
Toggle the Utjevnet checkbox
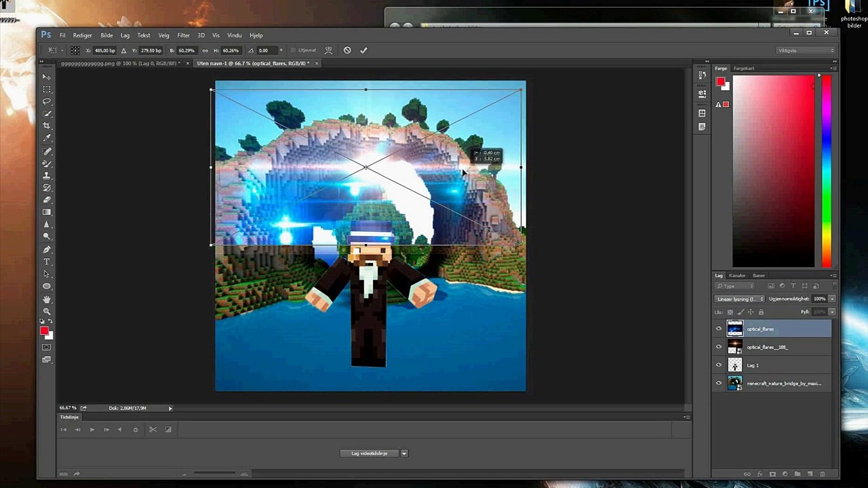(293, 50)
